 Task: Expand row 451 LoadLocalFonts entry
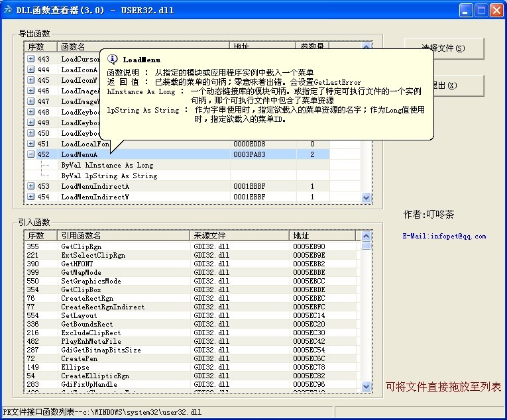click(30, 144)
